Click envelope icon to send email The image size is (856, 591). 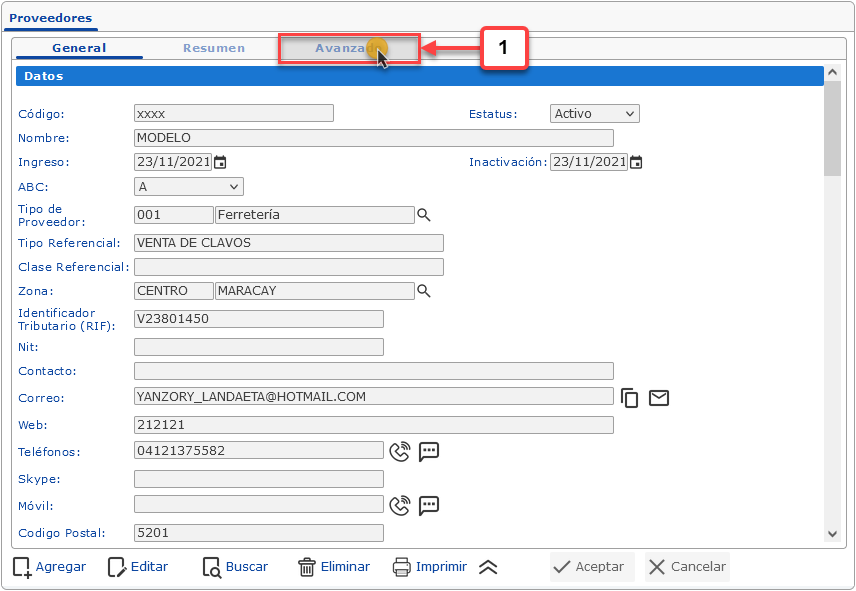pyautogui.click(x=659, y=398)
